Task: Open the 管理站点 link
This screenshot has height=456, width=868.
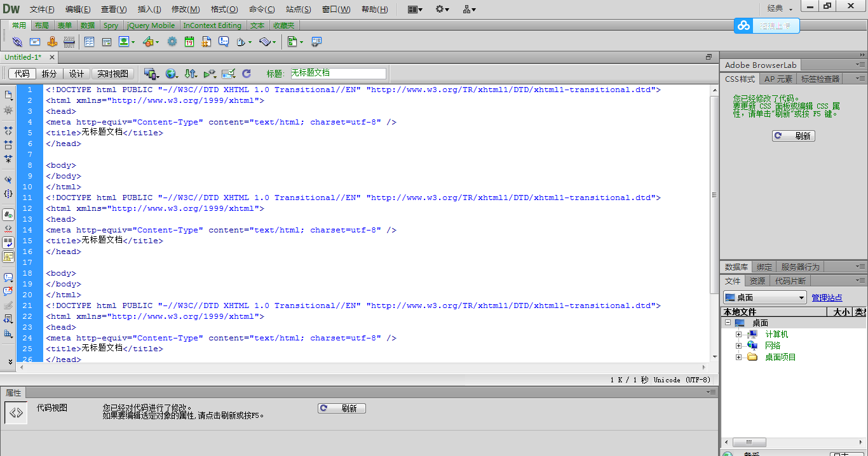Action: [827, 298]
